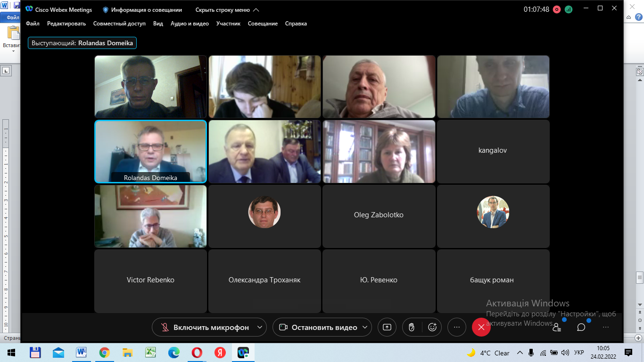This screenshot has width=644, height=362.
Task: Open the Совещание menu
Action: pyautogui.click(x=263, y=24)
